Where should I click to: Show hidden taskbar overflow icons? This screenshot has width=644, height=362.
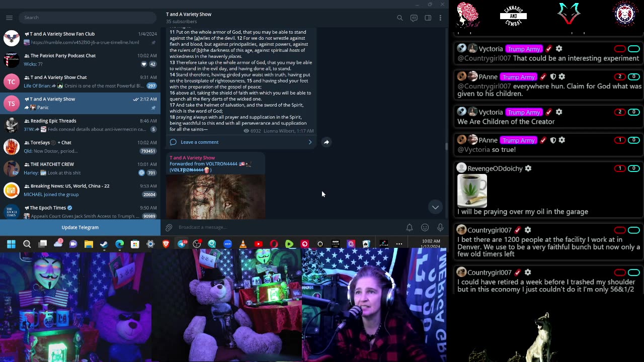(399, 244)
